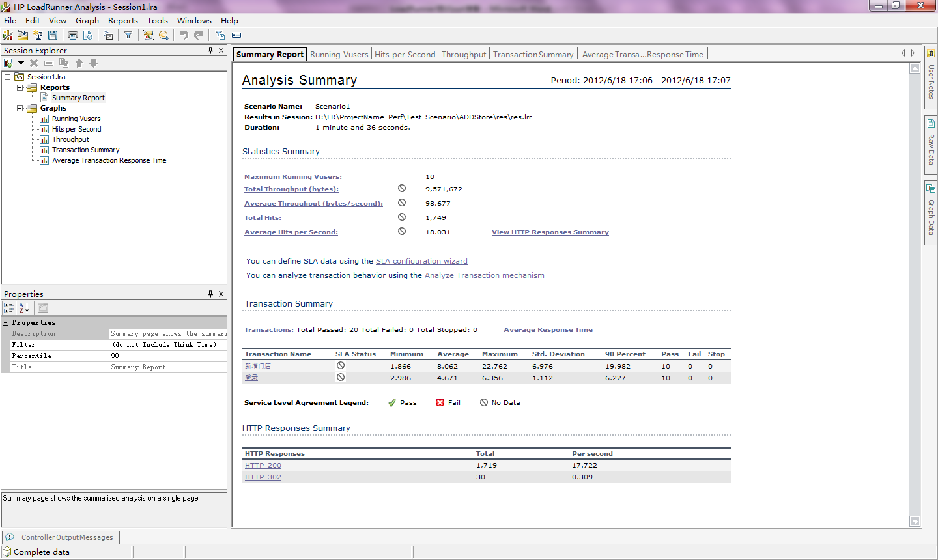938x560 pixels.
Task: Toggle categorized view in Properties toolbar
Action: 9,308
